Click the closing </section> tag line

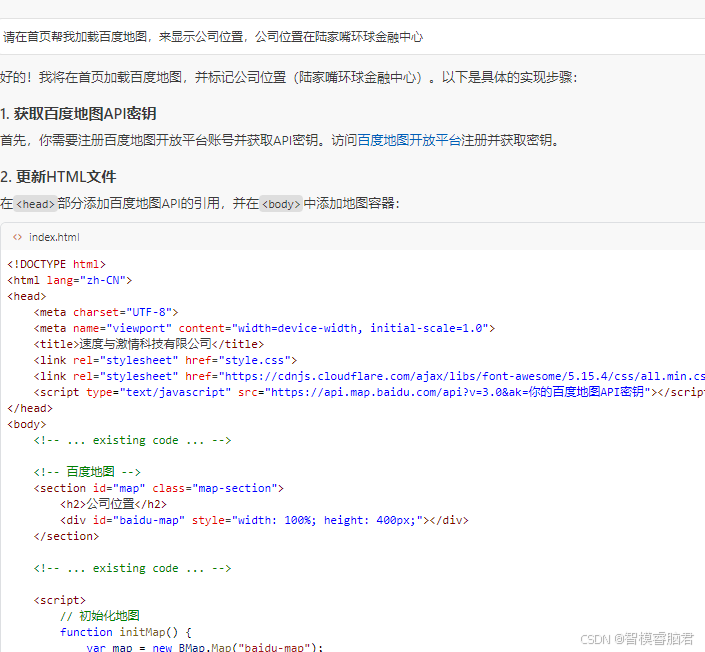pyautogui.click(x=67, y=536)
